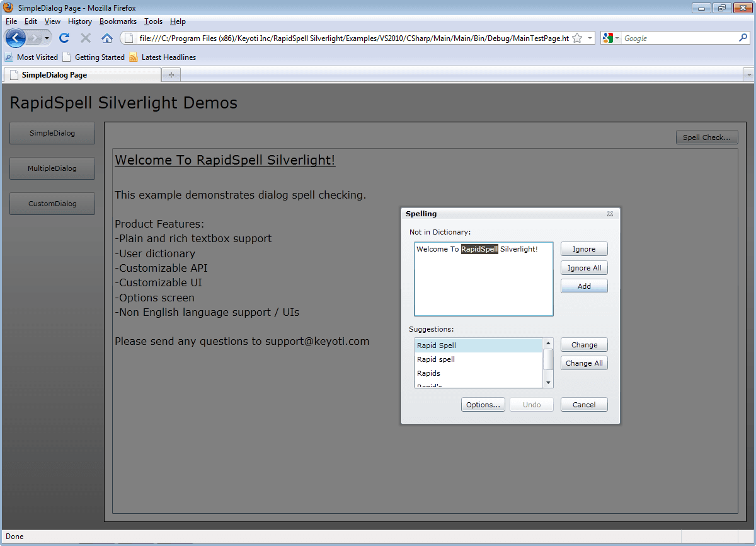Open the Bookmarks menu
This screenshot has width=756, height=546.
coord(118,21)
